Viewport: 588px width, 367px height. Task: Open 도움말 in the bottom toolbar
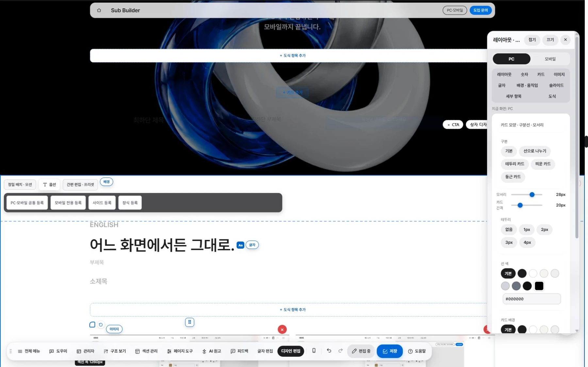pyautogui.click(x=417, y=351)
